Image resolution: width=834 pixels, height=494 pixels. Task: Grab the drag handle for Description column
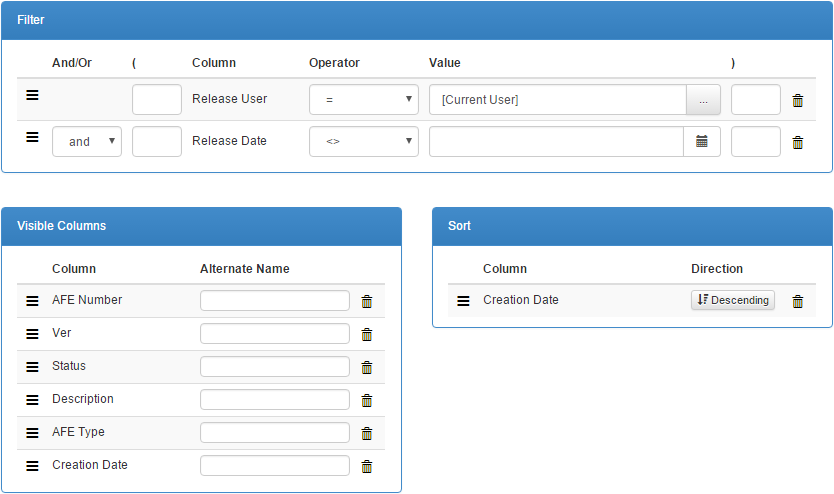[32, 400]
